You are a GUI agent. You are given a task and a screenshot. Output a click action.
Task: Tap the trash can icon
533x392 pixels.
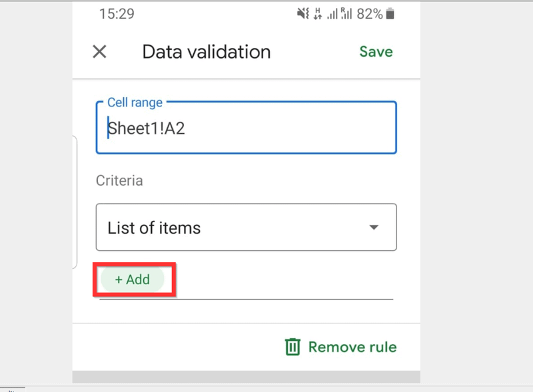tap(292, 347)
